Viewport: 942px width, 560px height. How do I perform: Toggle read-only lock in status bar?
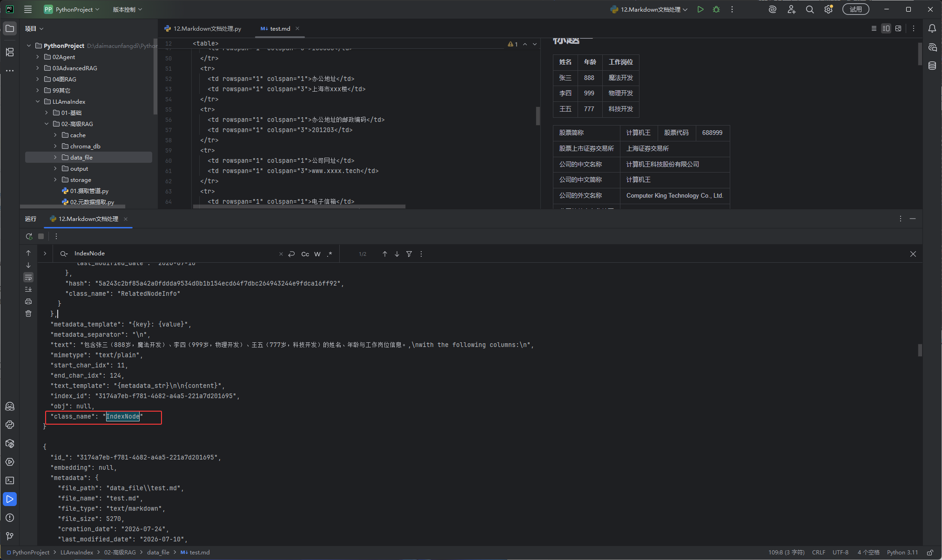(930, 553)
